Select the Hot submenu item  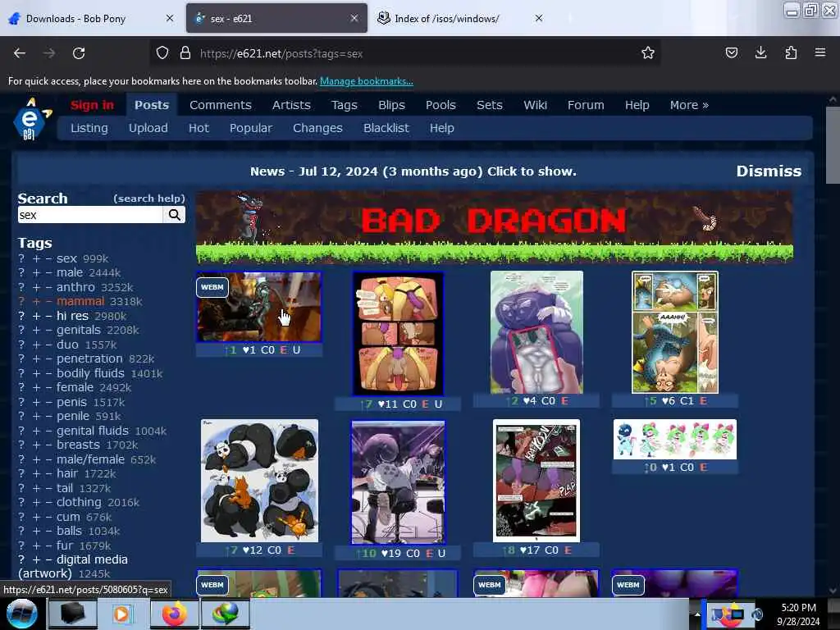199,128
